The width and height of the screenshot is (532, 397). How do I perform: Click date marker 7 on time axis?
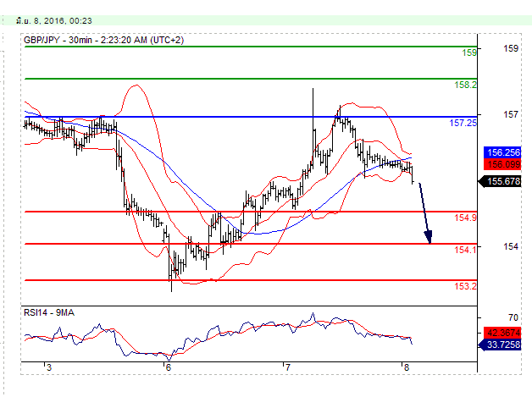coord(288,367)
